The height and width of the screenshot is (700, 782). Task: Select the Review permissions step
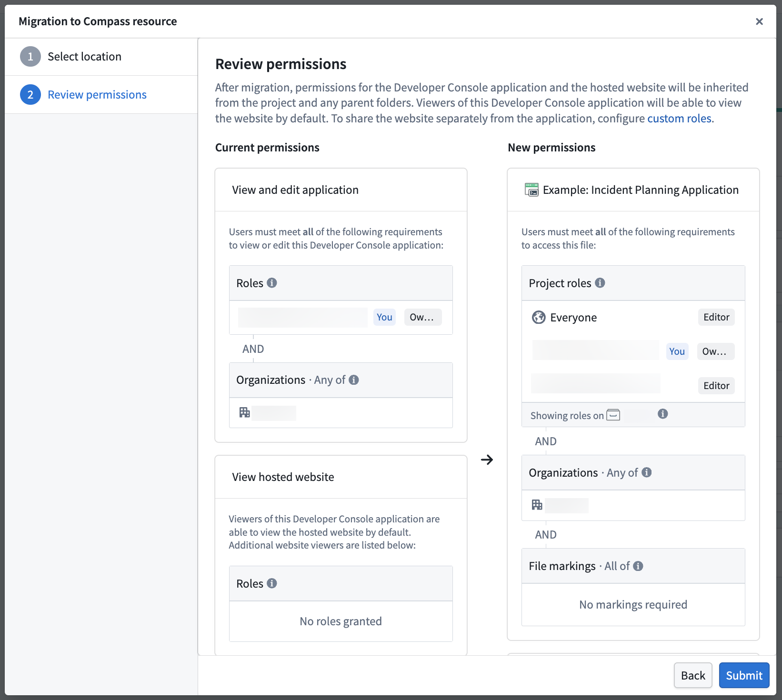(x=97, y=94)
